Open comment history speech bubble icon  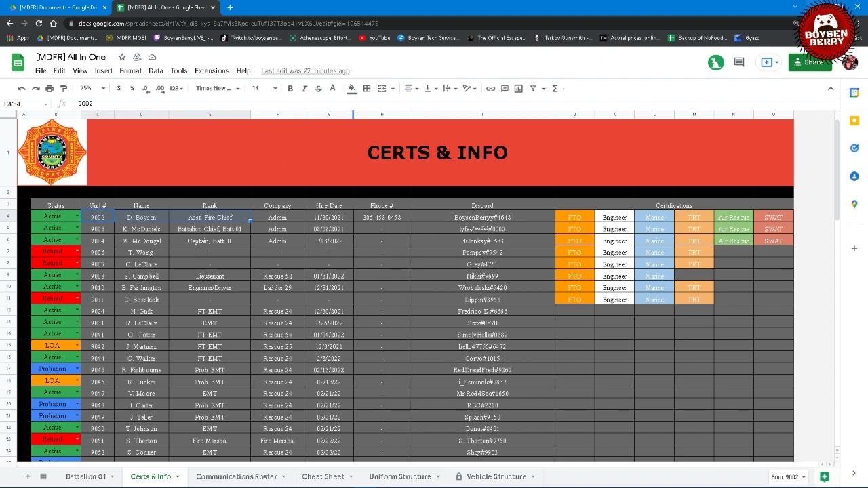tap(739, 62)
